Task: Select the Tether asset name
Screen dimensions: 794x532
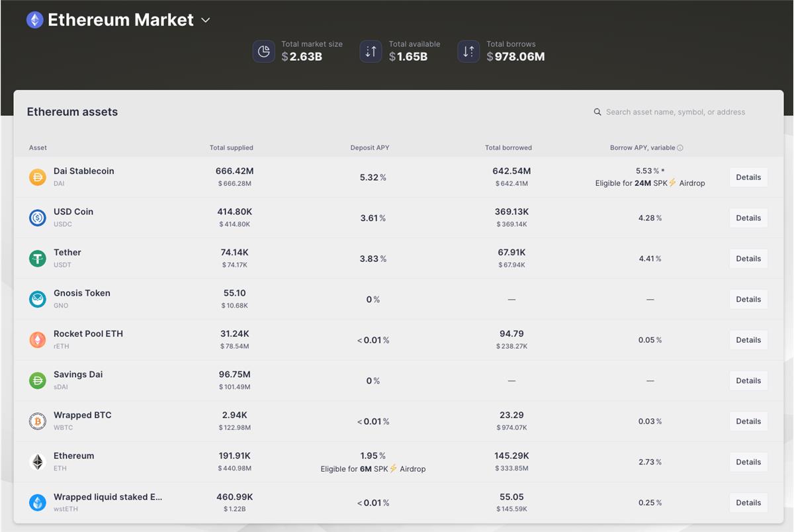Action: [67, 252]
